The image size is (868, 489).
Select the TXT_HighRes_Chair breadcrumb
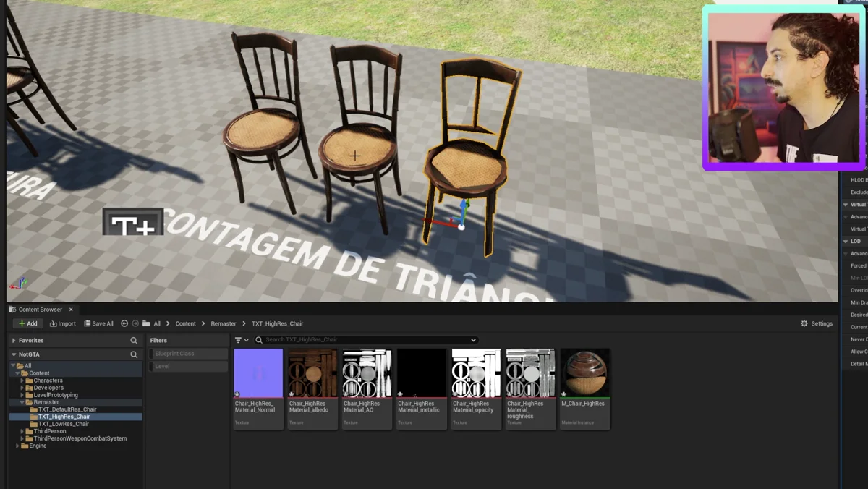click(x=278, y=323)
